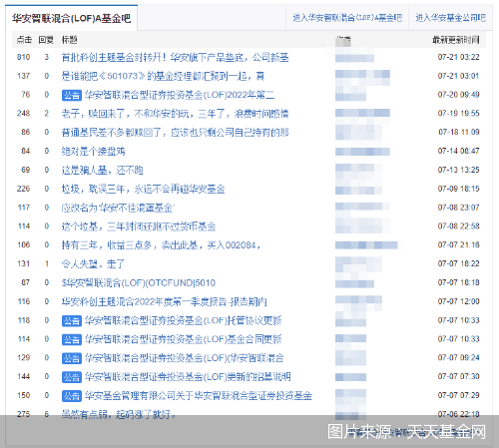Image resolution: width=499 pixels, height=448 pixels.
Task: Open post 虽然有点弱，起码涨了就好
Action: 119,414
